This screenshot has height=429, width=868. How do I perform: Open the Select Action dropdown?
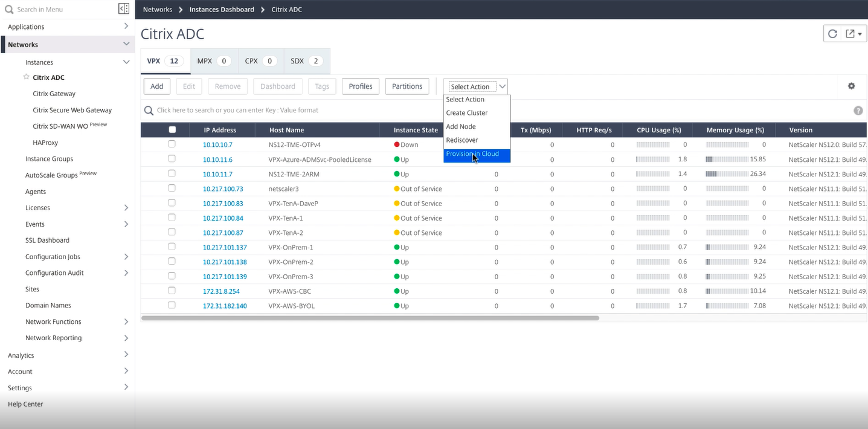click(x=475, y=86)
